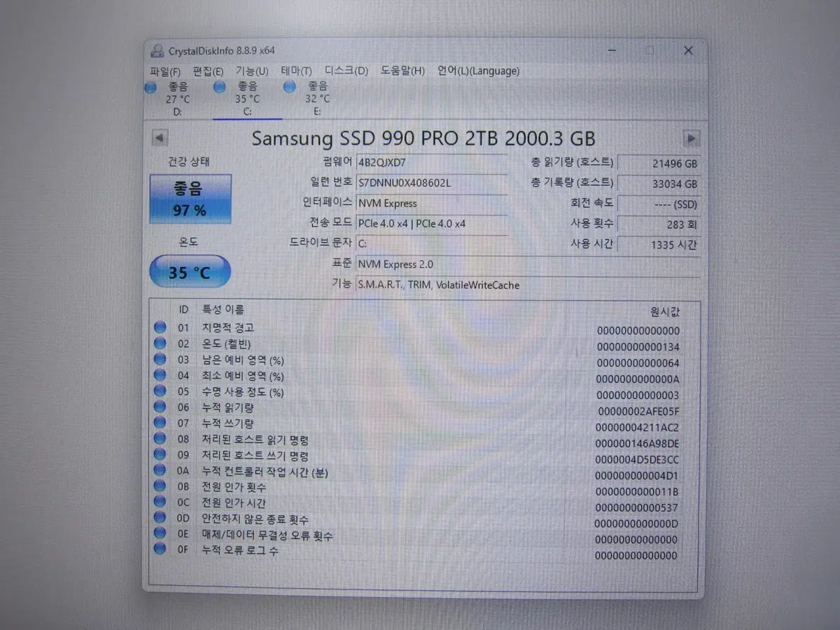Click the D: drive status icon showing 27°C
The width and height of the screenshot is (840, 630).
(x=150, y=87)
